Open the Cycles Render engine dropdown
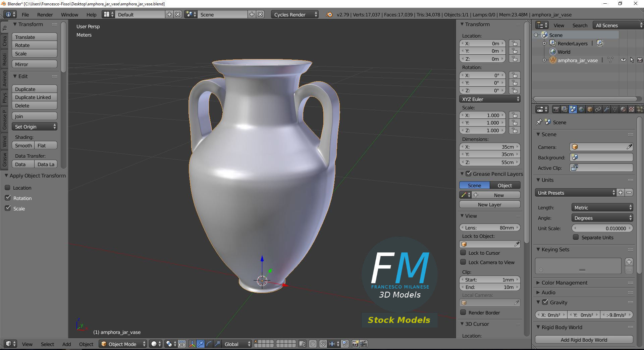Screen dimensions: 644x350 pyautogui.click(x=294, y=14)
